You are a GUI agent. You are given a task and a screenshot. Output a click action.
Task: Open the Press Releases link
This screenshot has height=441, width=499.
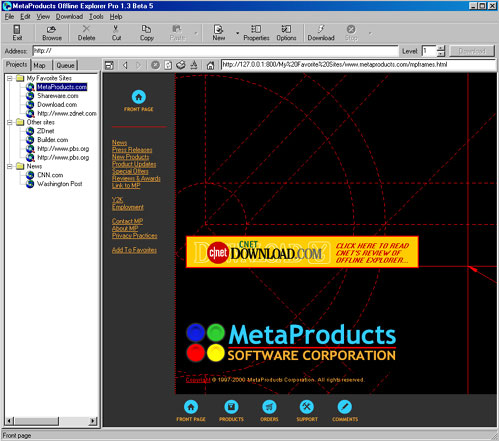tap(132, 150)
